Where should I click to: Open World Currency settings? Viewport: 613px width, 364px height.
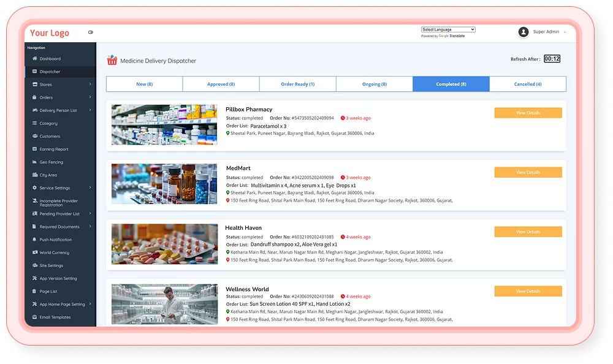click(53, 252)
